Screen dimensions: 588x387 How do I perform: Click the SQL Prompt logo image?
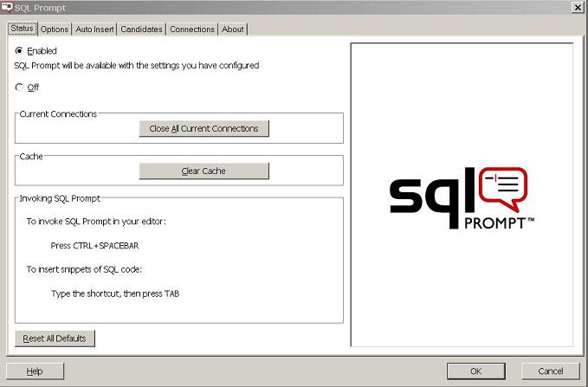click(x=462, y=198)
